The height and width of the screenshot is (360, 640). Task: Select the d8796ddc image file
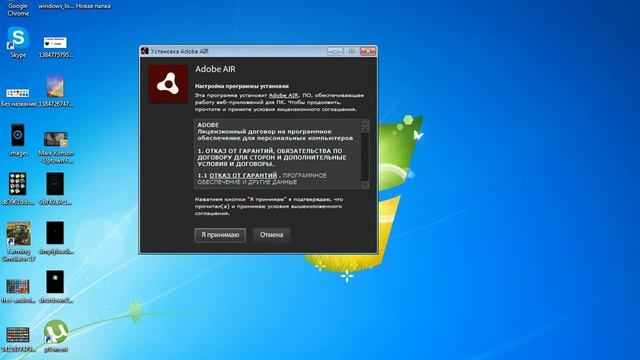click(x=18, y=189)
